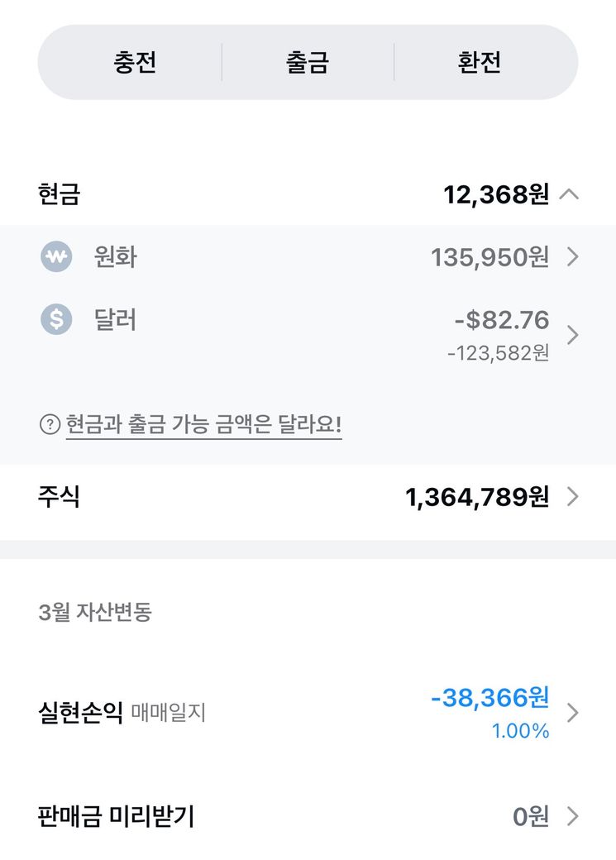Tap the 출금 (withdraw) button
The image size is (616, 860).
[x=308, y=63]
